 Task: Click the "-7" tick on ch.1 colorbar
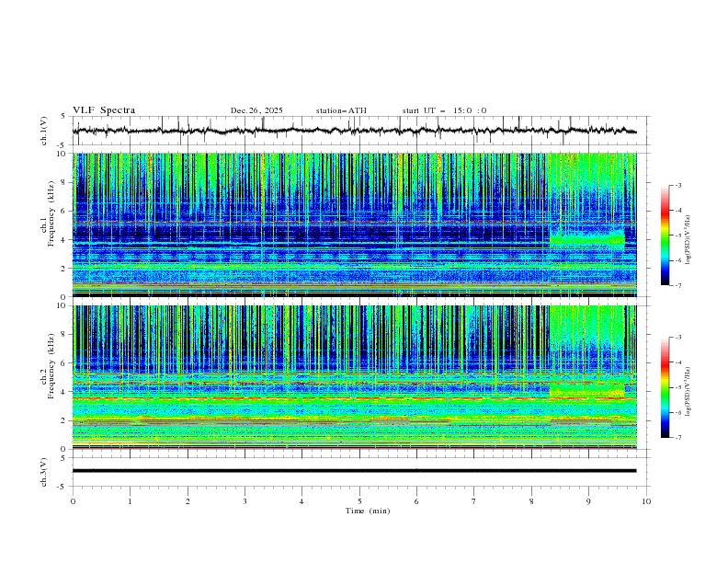(x=677, y=285)
